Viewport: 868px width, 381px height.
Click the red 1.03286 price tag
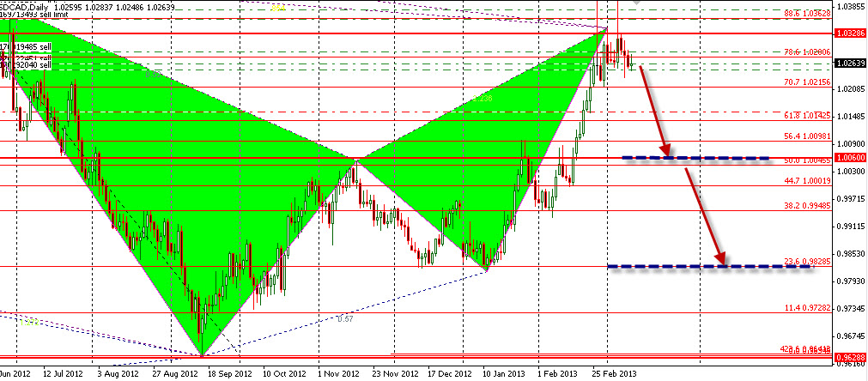click(849, 33)
